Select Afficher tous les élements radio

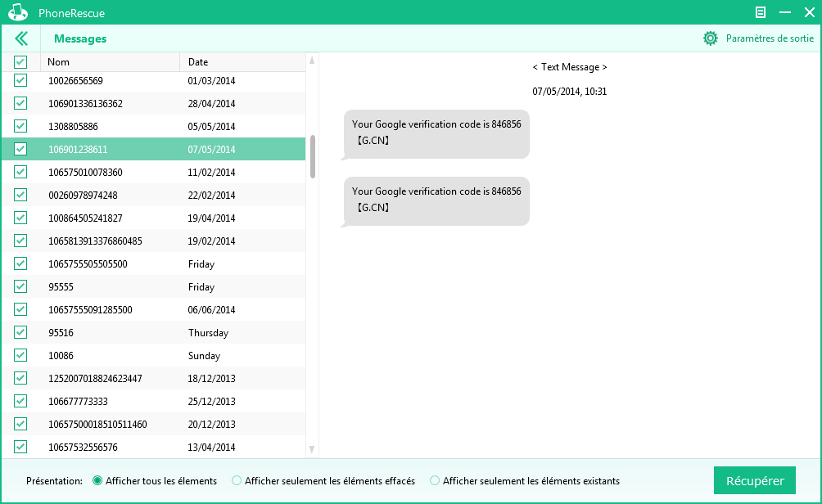click(x=97, y=480)
